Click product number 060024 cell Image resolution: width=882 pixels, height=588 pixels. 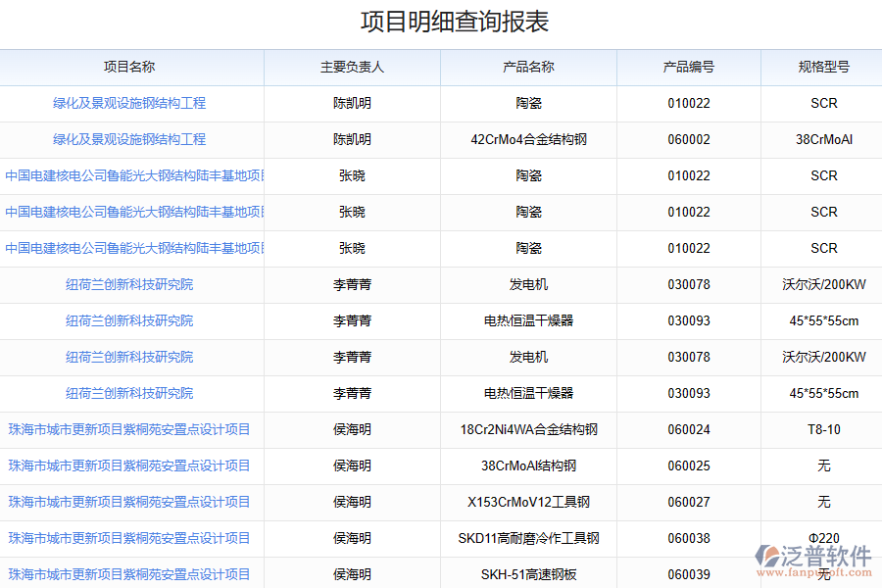[x=688, y=429]
